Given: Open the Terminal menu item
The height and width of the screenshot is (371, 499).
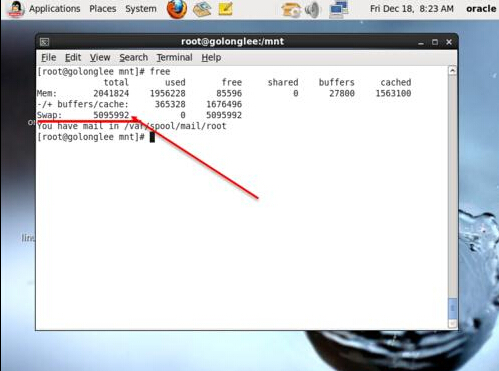Looking at the screenshot, I should tap(174, 58).
